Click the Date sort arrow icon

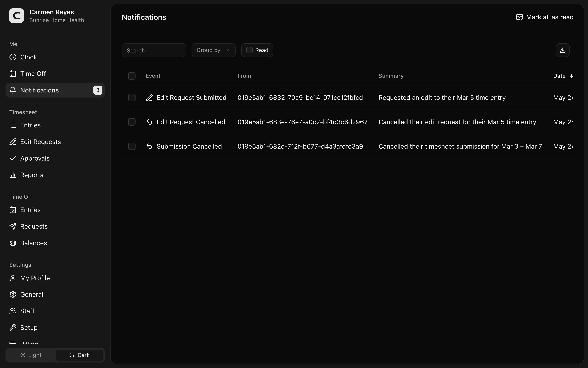[x=571, y=76]
